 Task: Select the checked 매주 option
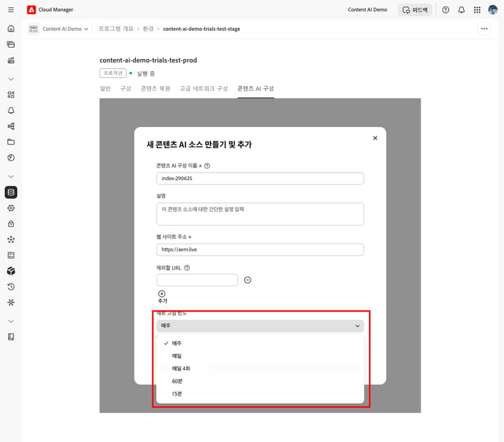pyautogui.click(x=260, y=343)
